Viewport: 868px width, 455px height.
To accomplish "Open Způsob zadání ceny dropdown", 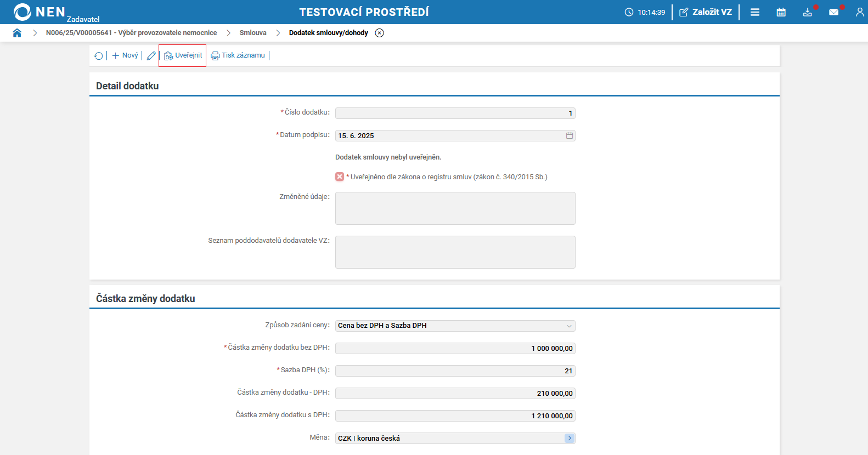I will pyautogui.click(x=455, y=326).
